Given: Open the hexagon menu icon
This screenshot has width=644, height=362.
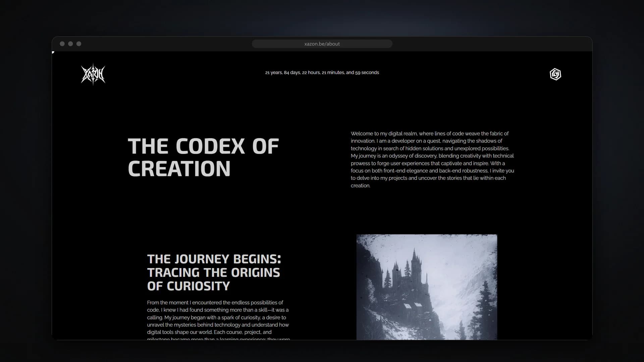Looking at the screenshot, I should pos(555,74).
